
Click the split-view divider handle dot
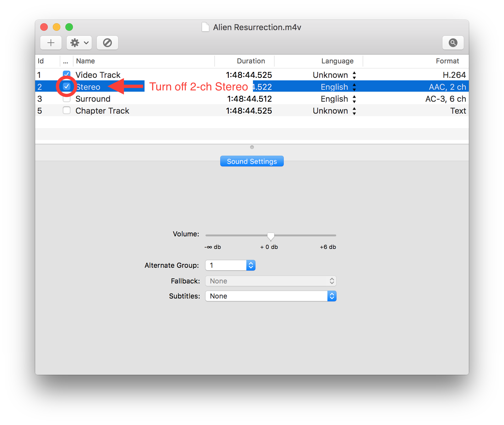coord(252,147)
